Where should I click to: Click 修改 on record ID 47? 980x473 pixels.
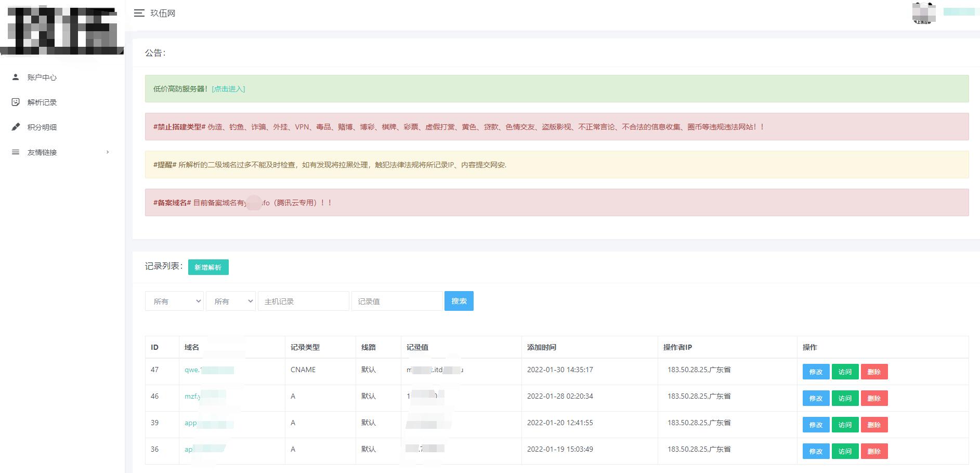point(815,372)
